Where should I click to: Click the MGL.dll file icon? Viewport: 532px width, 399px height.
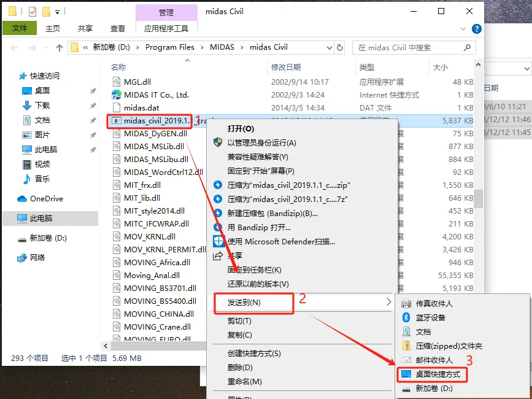click(117, 82)
